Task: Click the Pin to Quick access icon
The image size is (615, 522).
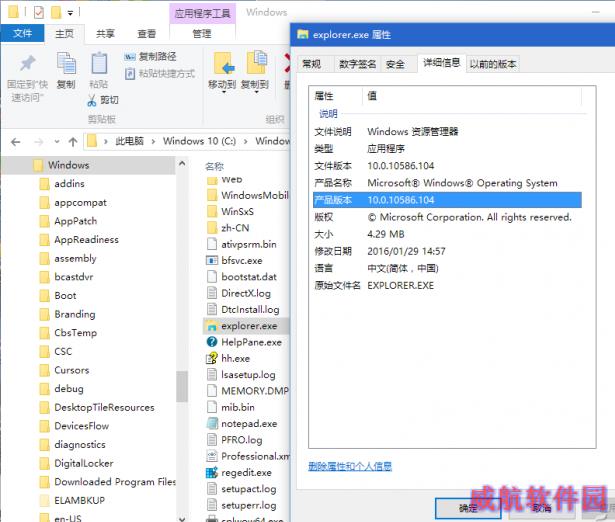Action: (27, 64)
